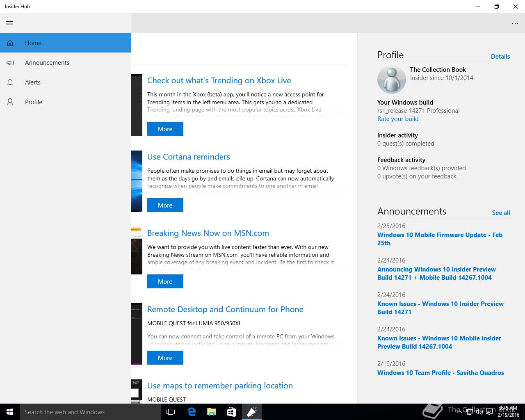View all announcements via See all
Image resolution: width=525 pixels, height=420 pixels.
pos(501,213)
